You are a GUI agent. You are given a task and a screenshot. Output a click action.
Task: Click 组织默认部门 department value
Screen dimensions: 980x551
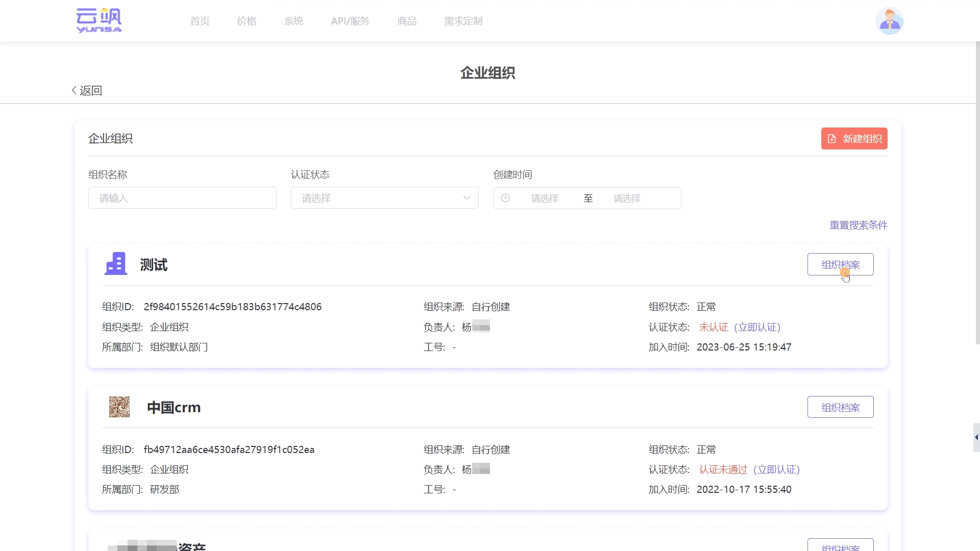click(179, 347)
